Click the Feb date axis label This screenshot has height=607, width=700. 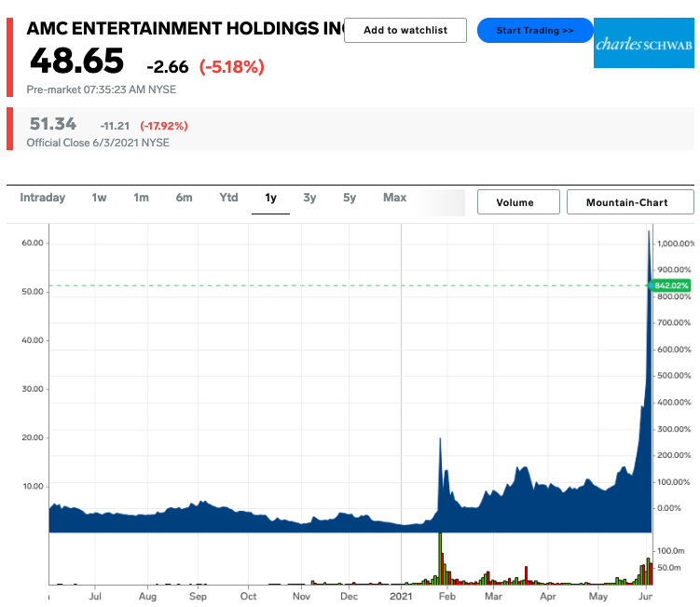(446, 597)
